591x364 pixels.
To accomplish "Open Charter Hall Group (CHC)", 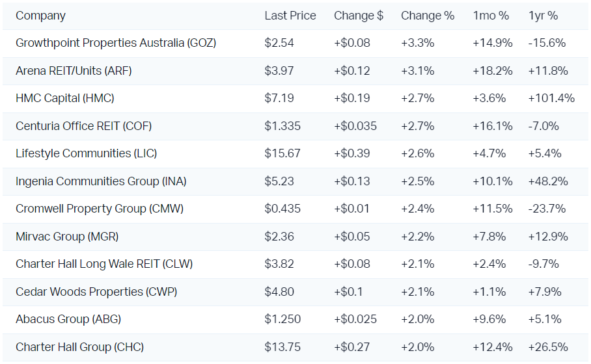I will pos(79,347).
